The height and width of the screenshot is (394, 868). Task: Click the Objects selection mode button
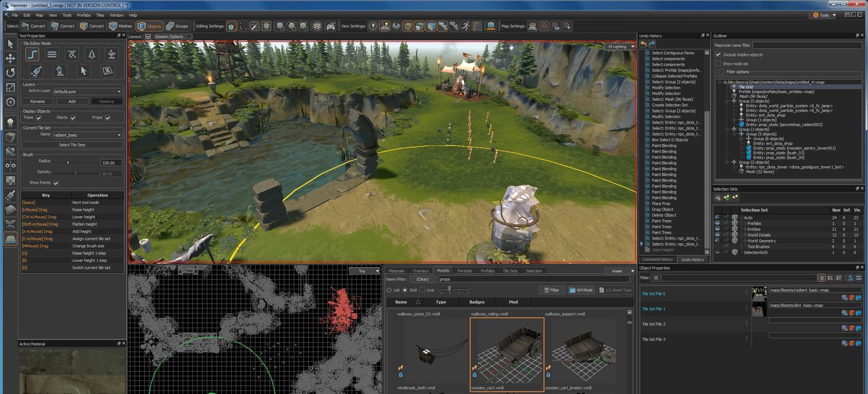point(149,26)
